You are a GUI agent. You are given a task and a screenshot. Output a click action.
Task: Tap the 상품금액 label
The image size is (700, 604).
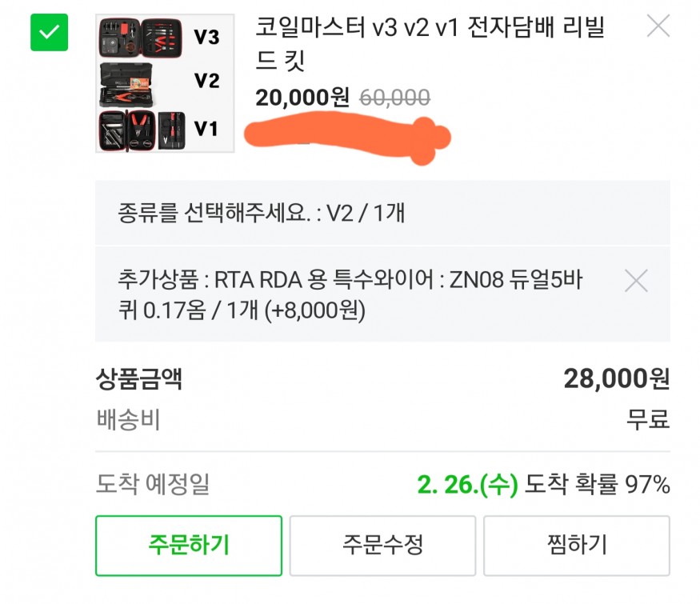139,379
